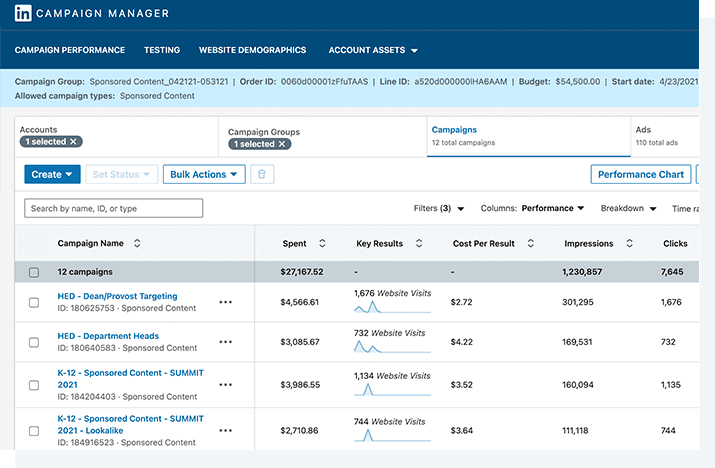Sort by Key Results column arrows
The height and width of the screenshot is (468, 715).
coord(419,244)
